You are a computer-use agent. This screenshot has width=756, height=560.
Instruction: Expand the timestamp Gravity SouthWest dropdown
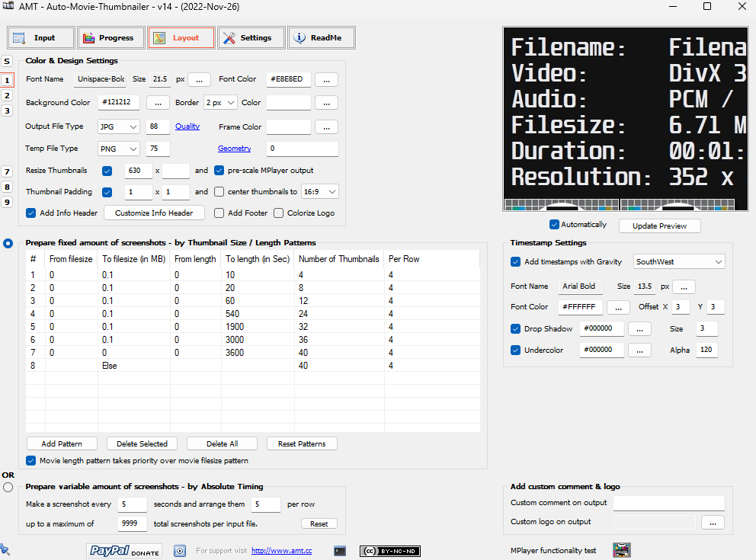[x=679, y=262]
